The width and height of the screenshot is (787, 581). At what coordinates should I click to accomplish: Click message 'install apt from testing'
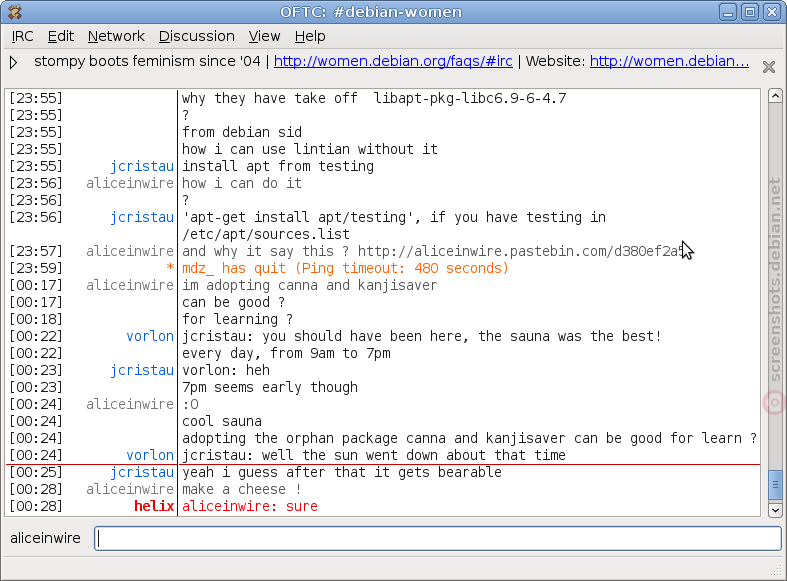pyautogui.click(x=278, y=166)
